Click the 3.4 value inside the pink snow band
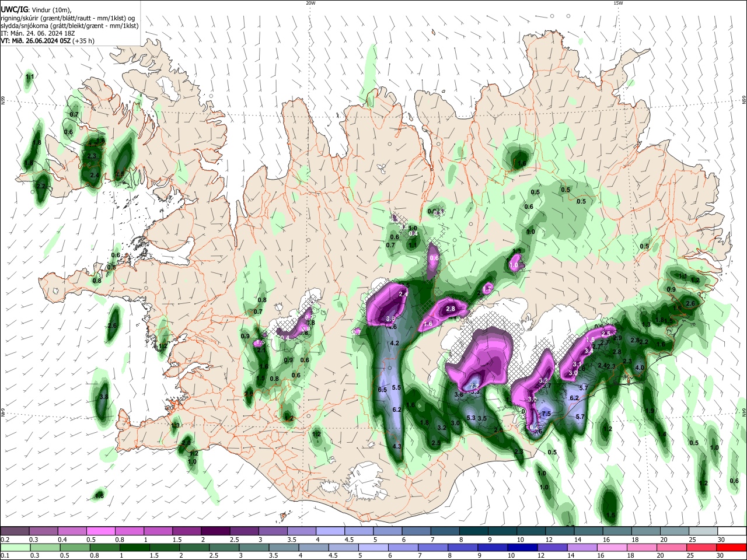747x560 pixels. (x=588, y=351)
